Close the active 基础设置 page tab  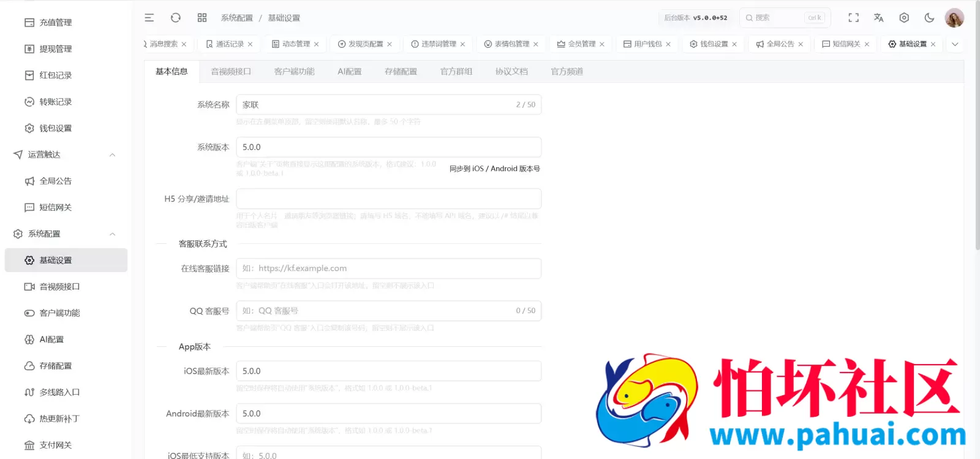pyautogui.click(x=933, y=44)
